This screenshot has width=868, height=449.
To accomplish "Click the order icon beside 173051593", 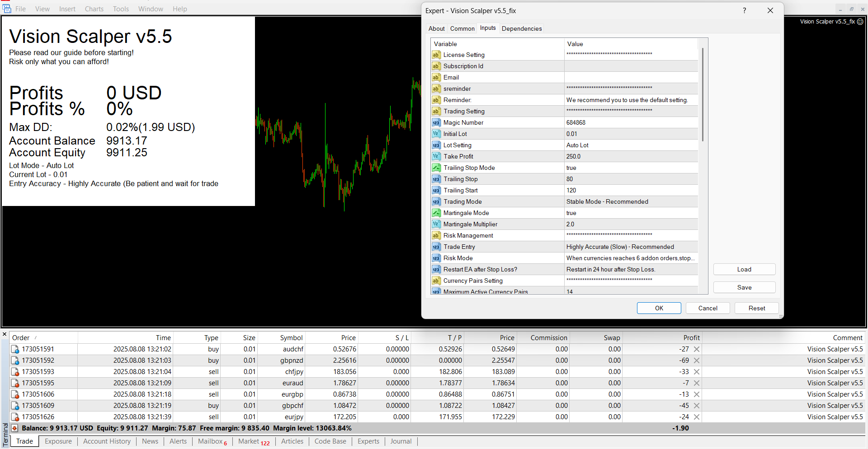I will coord(15,372).
